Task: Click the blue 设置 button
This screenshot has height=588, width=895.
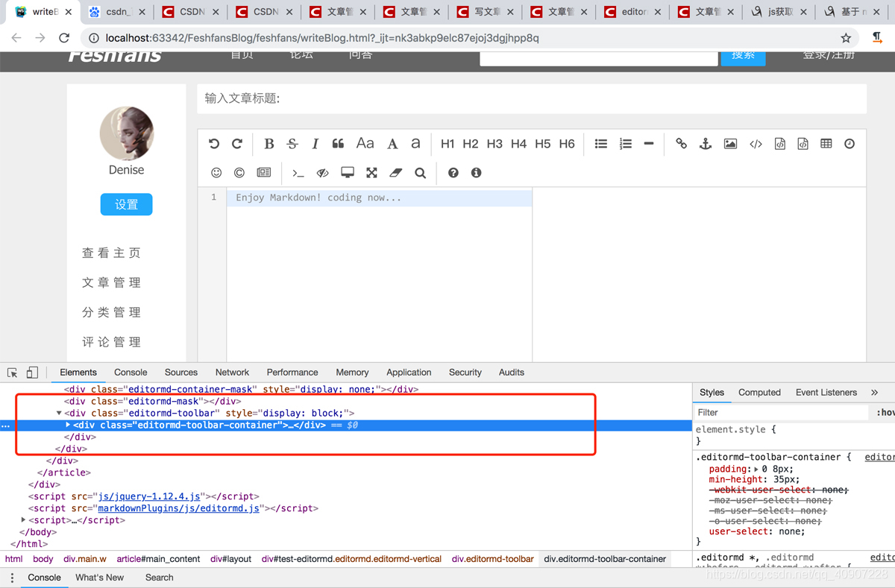Action: coord(126,204)
